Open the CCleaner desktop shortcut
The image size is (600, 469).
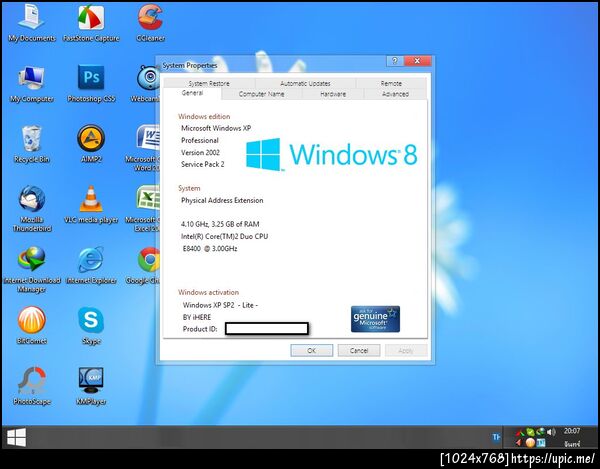coord(150,23)
